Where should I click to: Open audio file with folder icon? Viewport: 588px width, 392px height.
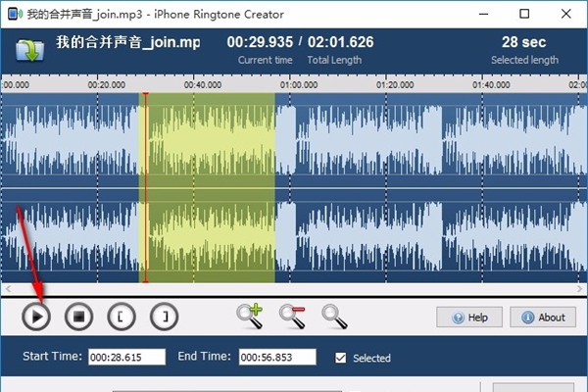click(30, 50)
